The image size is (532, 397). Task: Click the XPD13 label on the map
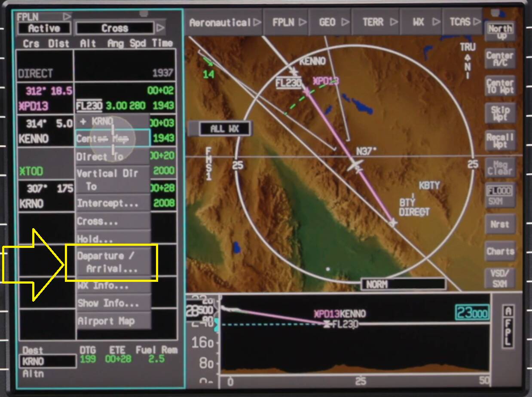coord(326,81)
